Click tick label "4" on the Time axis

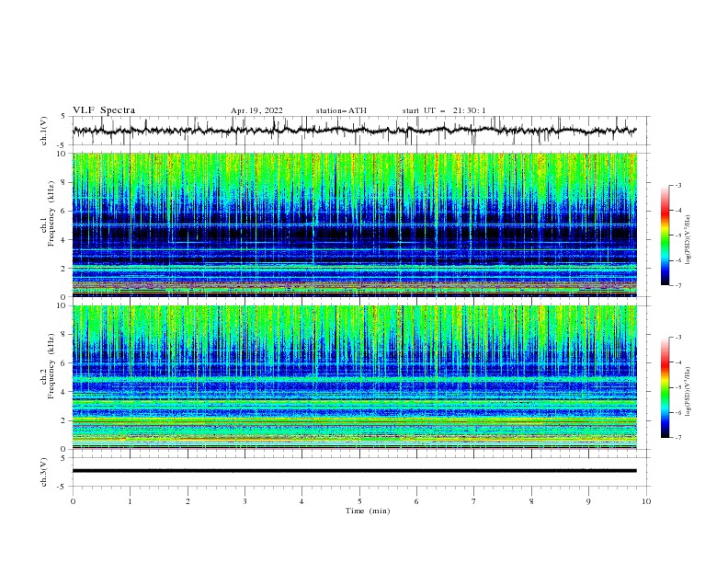[301, 501]
